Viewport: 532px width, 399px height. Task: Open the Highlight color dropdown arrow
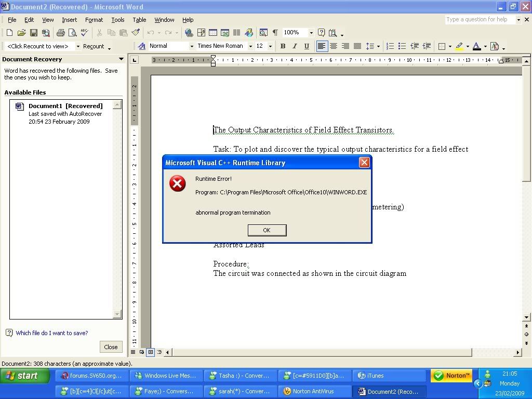468,46
